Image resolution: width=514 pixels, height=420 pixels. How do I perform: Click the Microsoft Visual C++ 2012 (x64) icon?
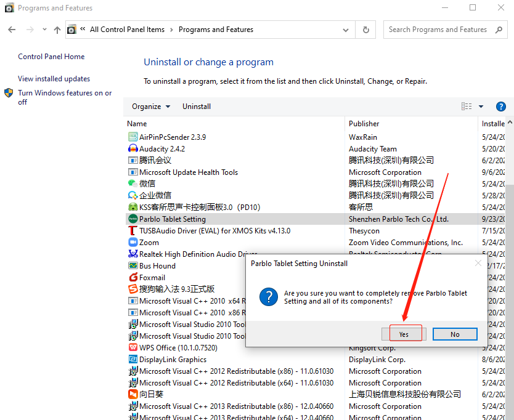pyautogui.click(x=133, y=382)
